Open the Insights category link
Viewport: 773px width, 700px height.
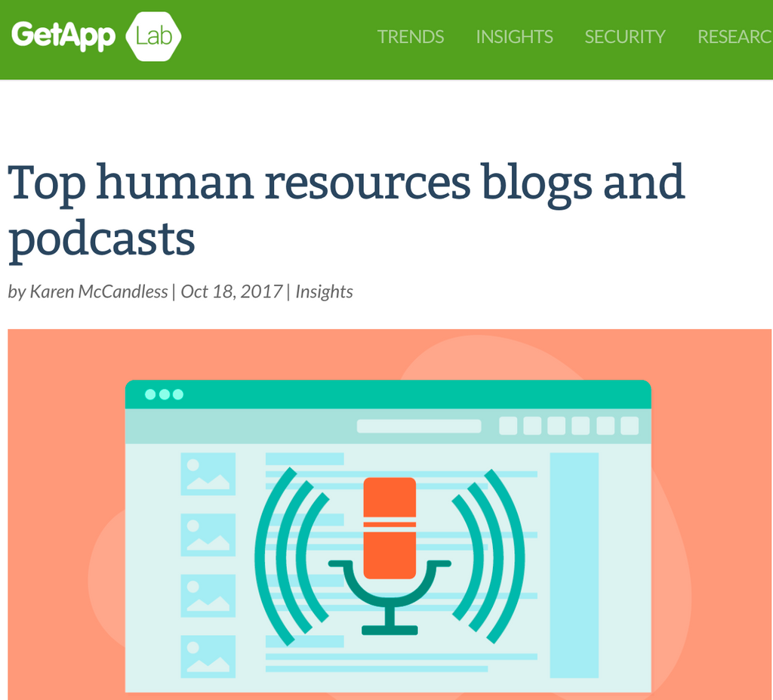325,291
